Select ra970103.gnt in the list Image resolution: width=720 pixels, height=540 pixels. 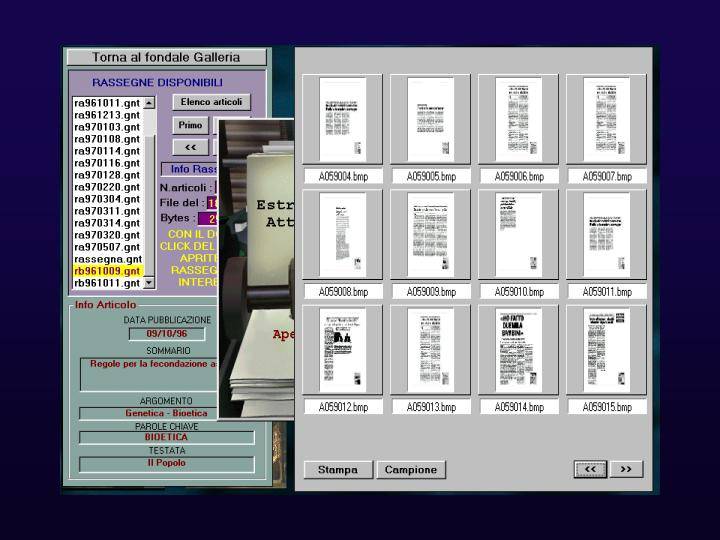pyautogui.click(x=108, y=127)
